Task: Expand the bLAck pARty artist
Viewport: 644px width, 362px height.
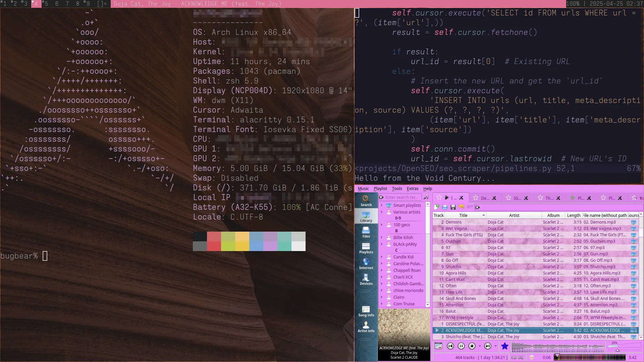Action: (x=381, y=244)
